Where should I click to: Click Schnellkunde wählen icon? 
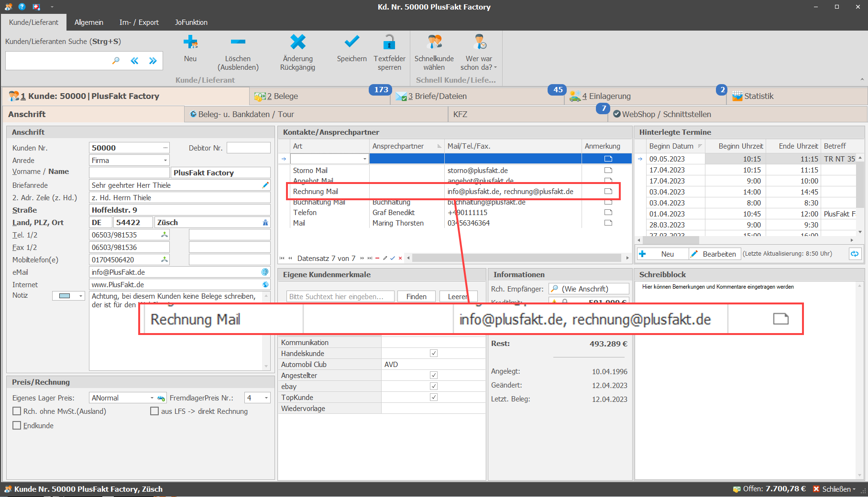coord(434,42)
